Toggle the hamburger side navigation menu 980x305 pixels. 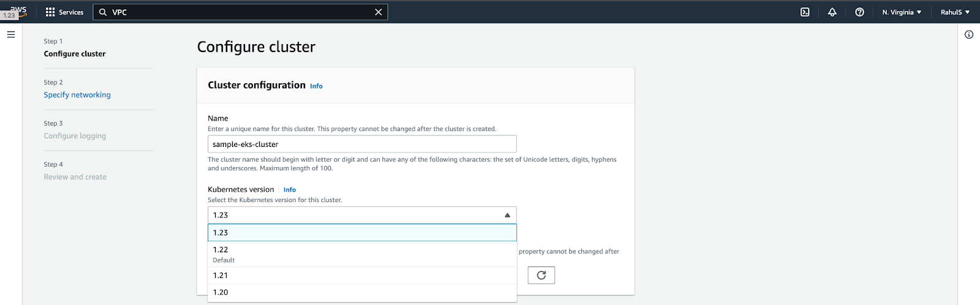11,35
